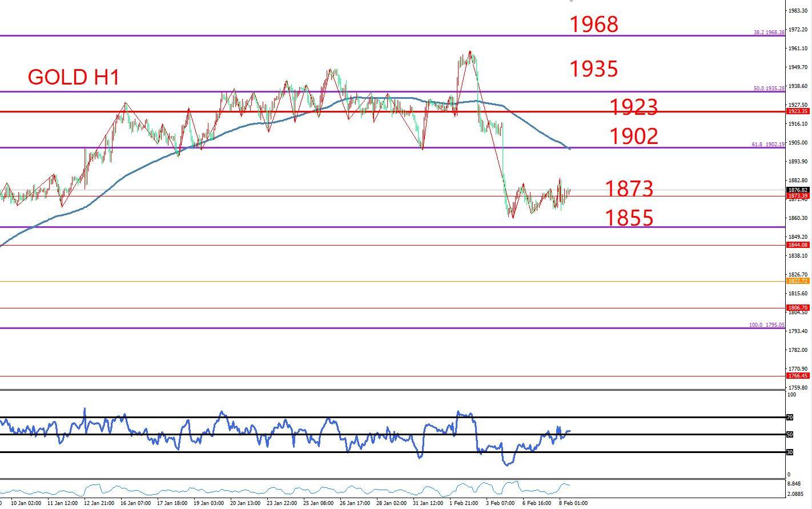812x509 pixels.
Task: Click the 100.0 1795.05 Fibonacci label
Action: (x=767, y=325)
